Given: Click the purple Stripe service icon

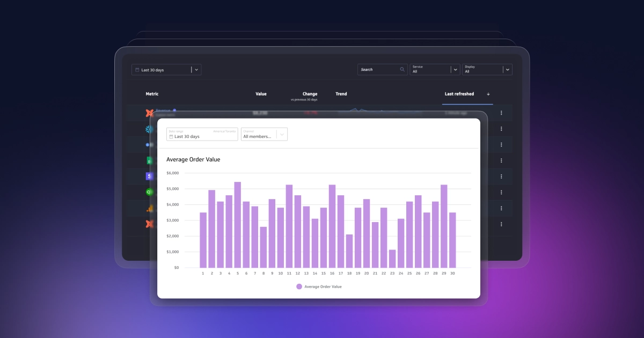Looking at the screenshot, I should (x=148, y=175).
